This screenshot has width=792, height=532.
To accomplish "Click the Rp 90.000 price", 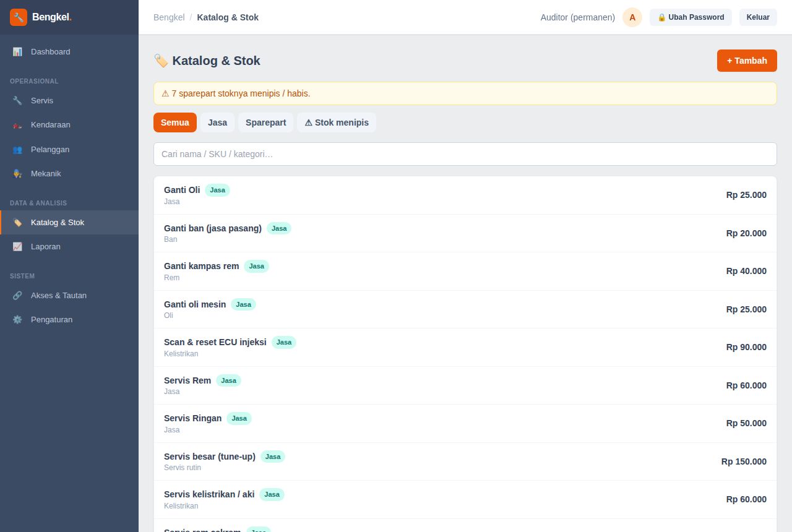I will tap(746, 347).
